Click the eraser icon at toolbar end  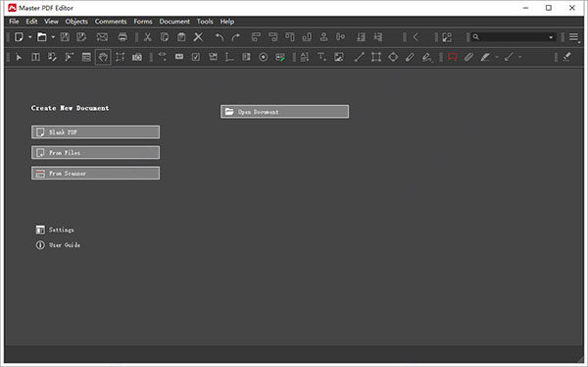coord(567,57)
